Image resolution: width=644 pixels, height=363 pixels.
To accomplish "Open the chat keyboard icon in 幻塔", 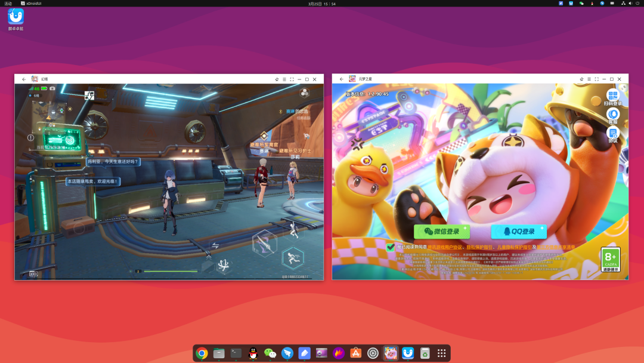I will pyautogui.click(x=33, y=274).
